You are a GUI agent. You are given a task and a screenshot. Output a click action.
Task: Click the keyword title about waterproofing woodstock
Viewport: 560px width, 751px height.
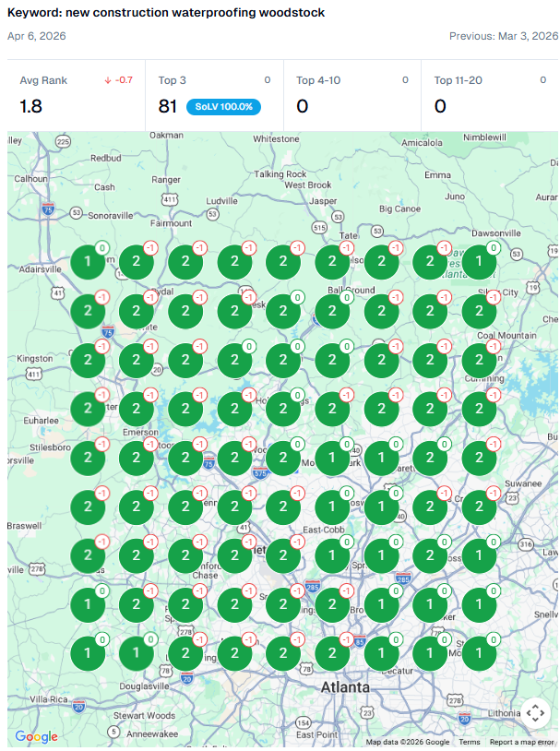tap(166, 12)
